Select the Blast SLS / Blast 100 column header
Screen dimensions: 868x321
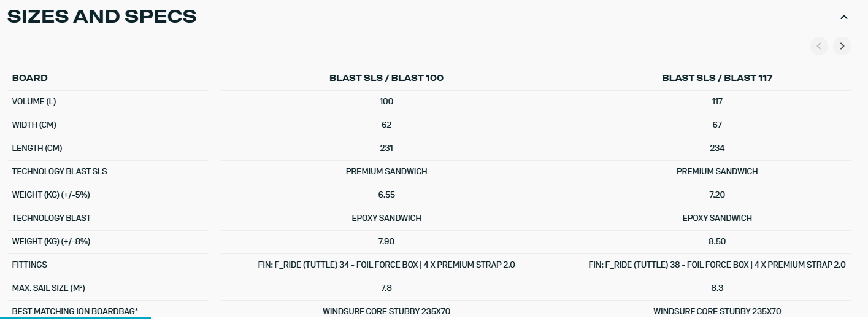(x=386, y=78)
